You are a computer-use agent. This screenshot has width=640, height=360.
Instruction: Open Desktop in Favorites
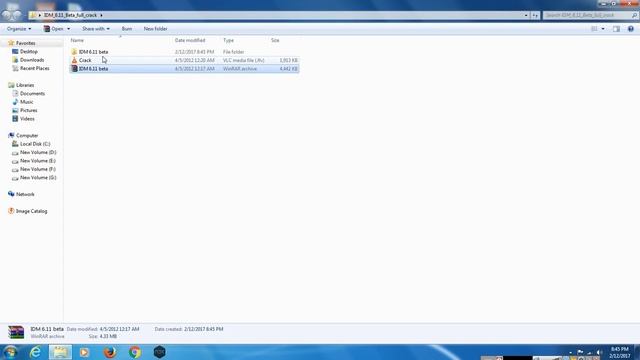29,51
